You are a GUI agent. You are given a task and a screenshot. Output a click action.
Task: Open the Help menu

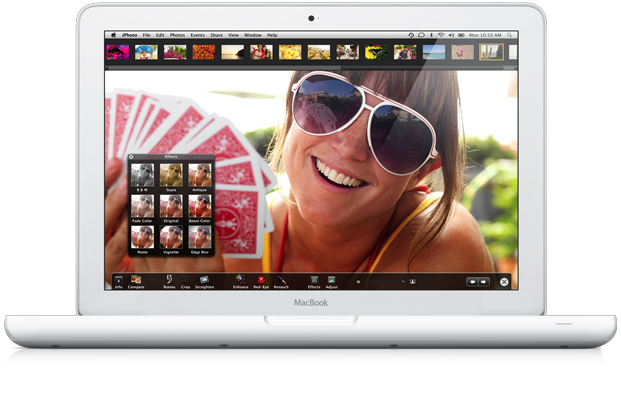[x=272, y=35]
